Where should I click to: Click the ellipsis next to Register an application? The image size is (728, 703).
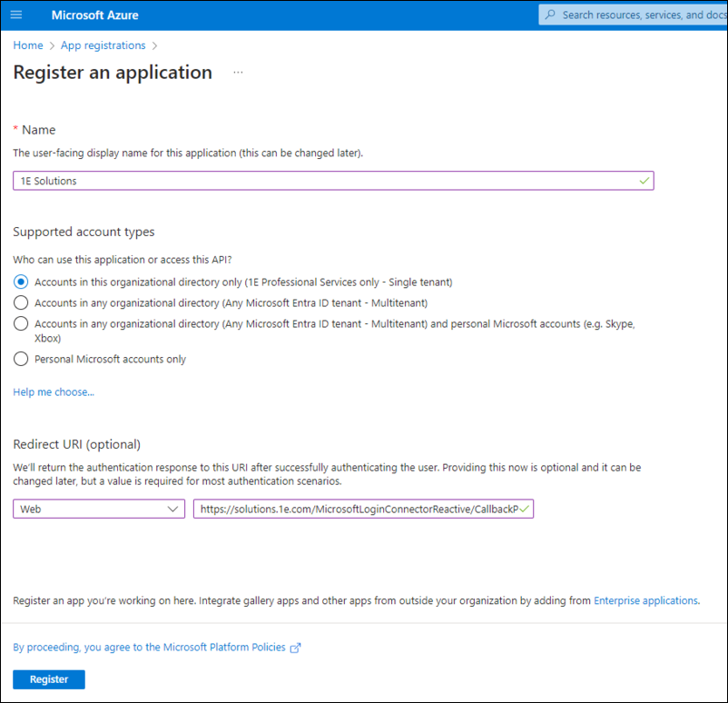point(238,73)
